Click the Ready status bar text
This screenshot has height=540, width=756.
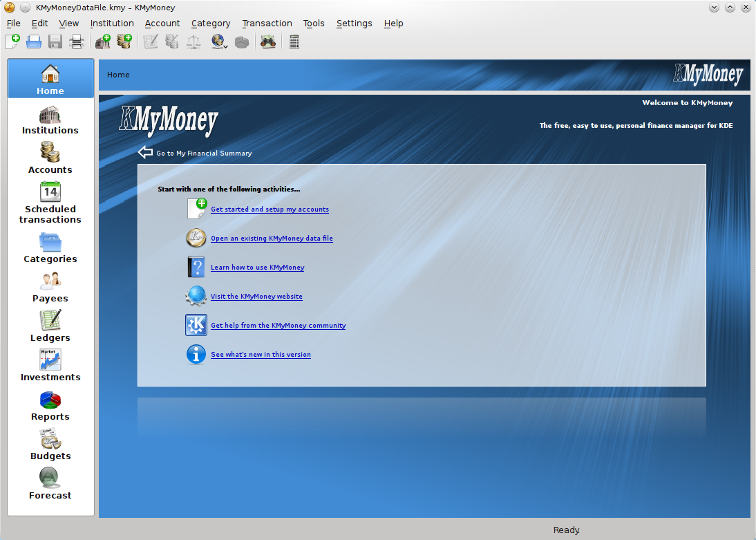567,530
